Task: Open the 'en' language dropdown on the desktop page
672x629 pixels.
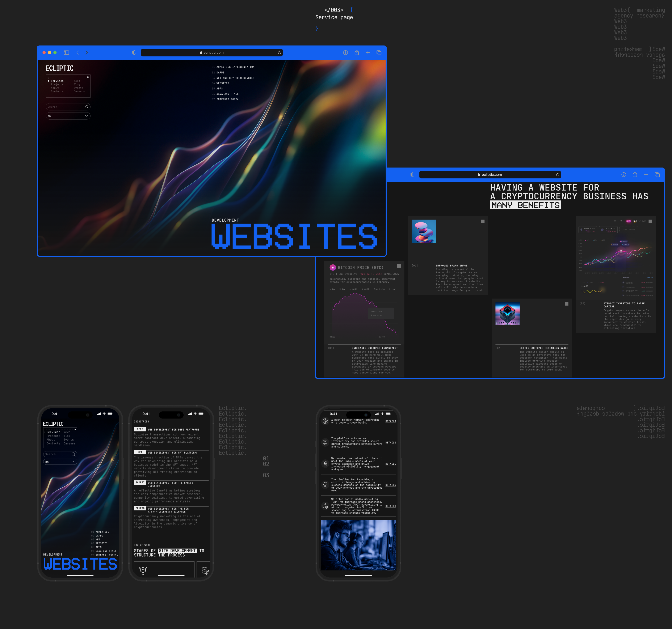Action: click(68, 116)
